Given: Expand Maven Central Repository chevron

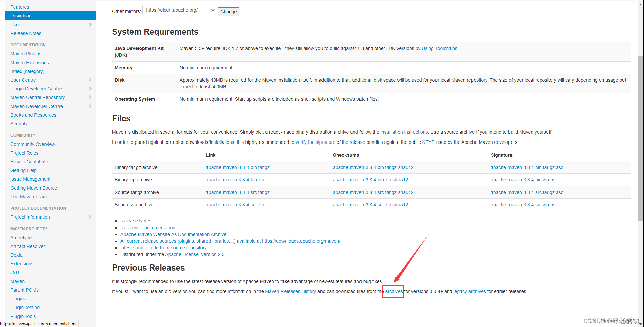Looking at the screenshot, I should pyautogui.click(x=90, y=97).
